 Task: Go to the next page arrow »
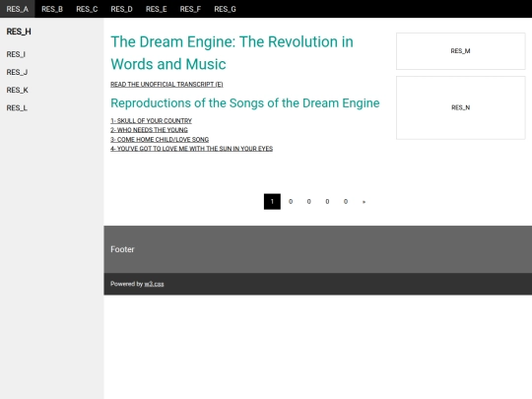(x=364, y=202)
